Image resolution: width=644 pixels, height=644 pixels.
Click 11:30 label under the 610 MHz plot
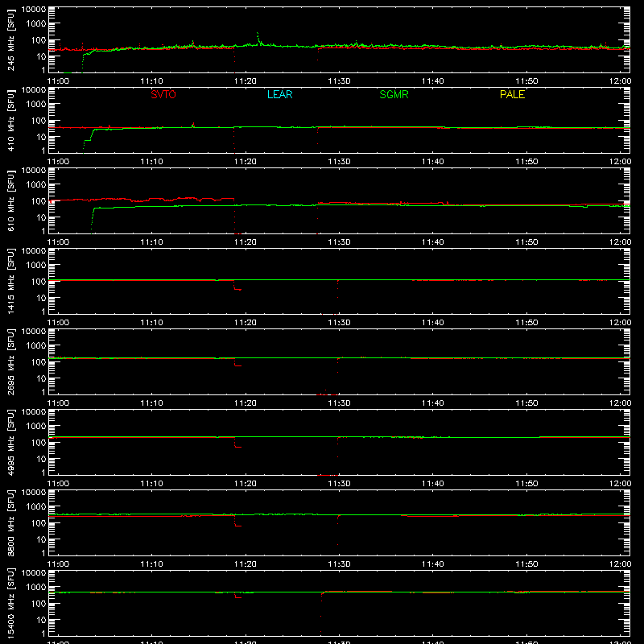[x=339, y=242]
